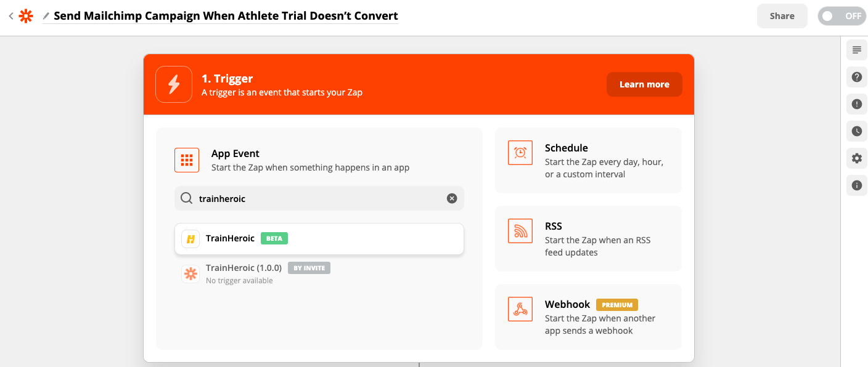Open the Zap details info icon
Screen dimensions: 868x367
pos(856,185)
